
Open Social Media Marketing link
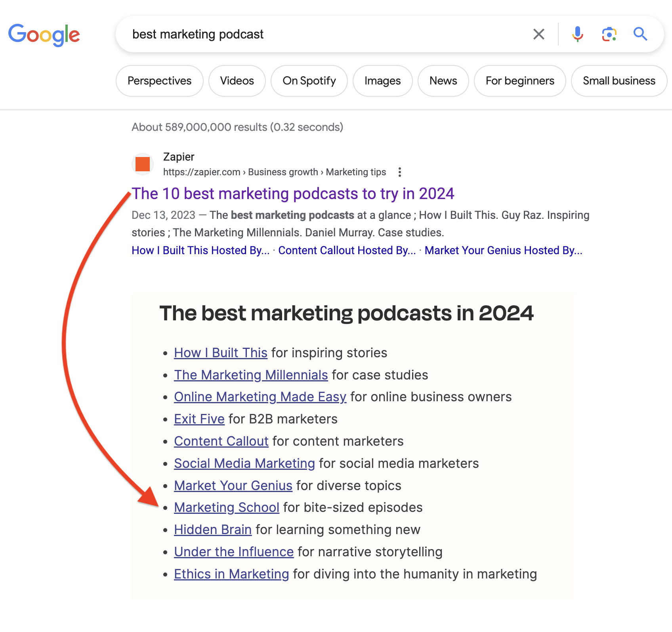pos(244,463)
